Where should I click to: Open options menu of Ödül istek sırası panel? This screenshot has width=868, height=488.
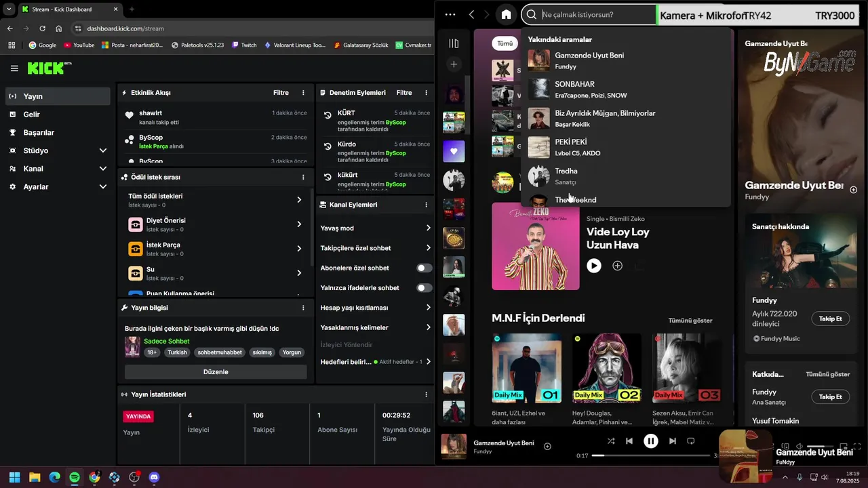point(303,177)
